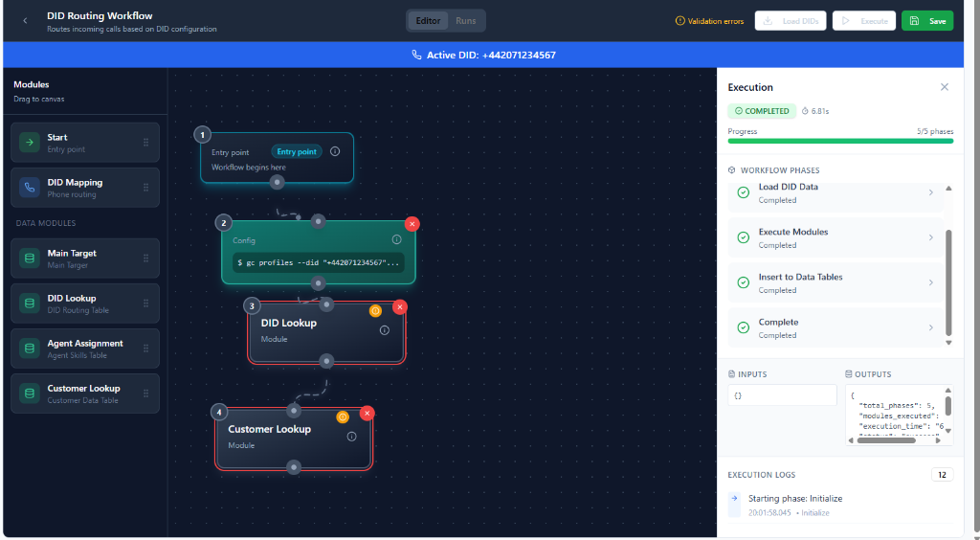The height and width of the screenshot is (540, 980).
Task: Click the Customer Lookup node bottom connector
Action: pos(293,467)
